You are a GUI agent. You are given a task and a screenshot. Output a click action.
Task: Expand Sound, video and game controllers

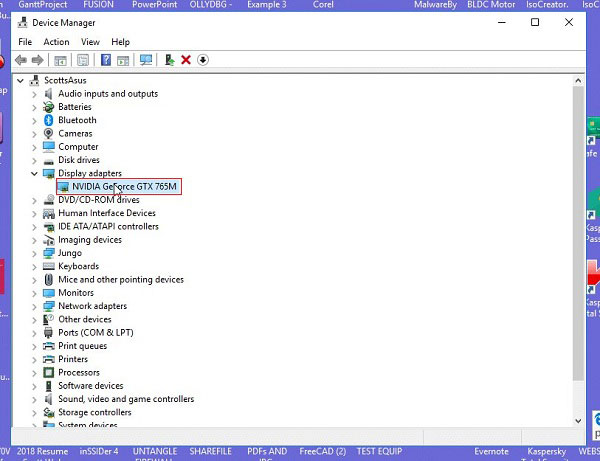[x=34, y=399]
